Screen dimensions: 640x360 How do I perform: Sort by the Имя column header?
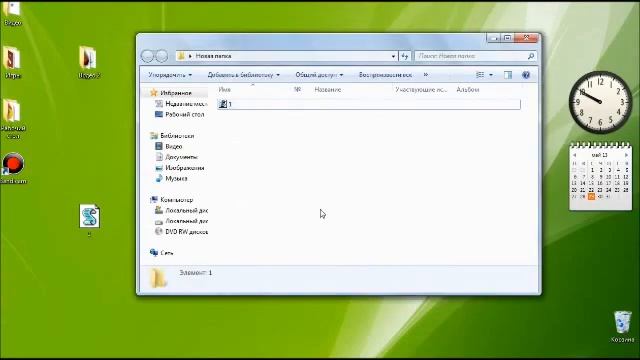click(224, 89)
